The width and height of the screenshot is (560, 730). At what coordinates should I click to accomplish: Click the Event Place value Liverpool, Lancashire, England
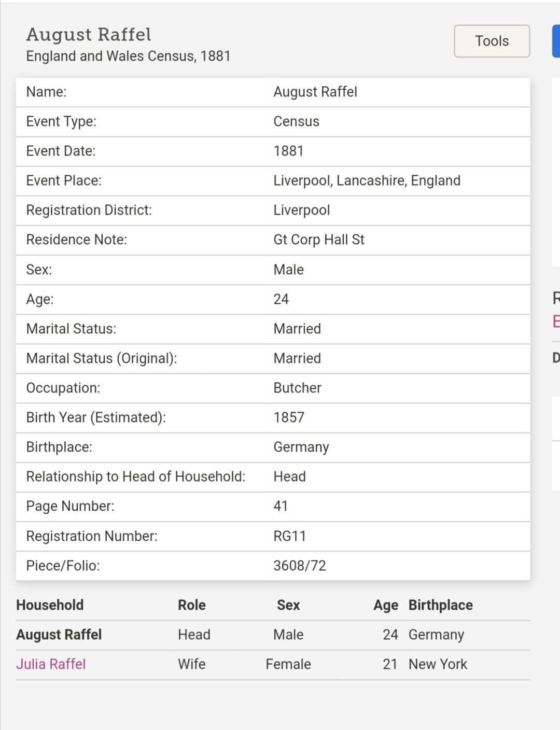367,180
